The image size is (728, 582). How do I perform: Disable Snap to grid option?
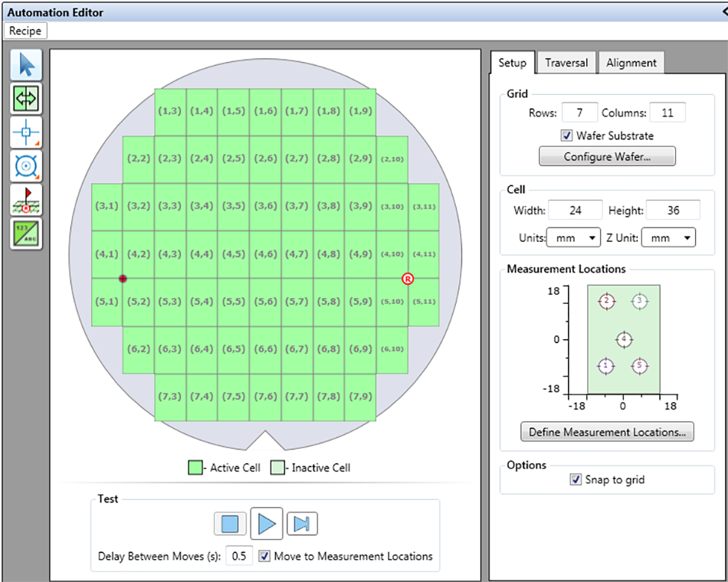(x=576, y=480)
